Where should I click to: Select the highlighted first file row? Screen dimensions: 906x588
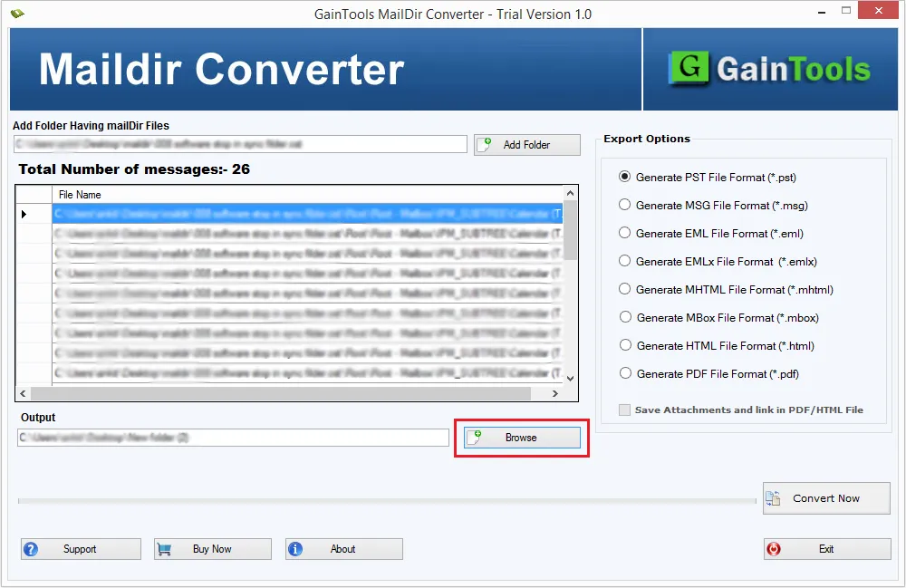[x=307, y=215]
